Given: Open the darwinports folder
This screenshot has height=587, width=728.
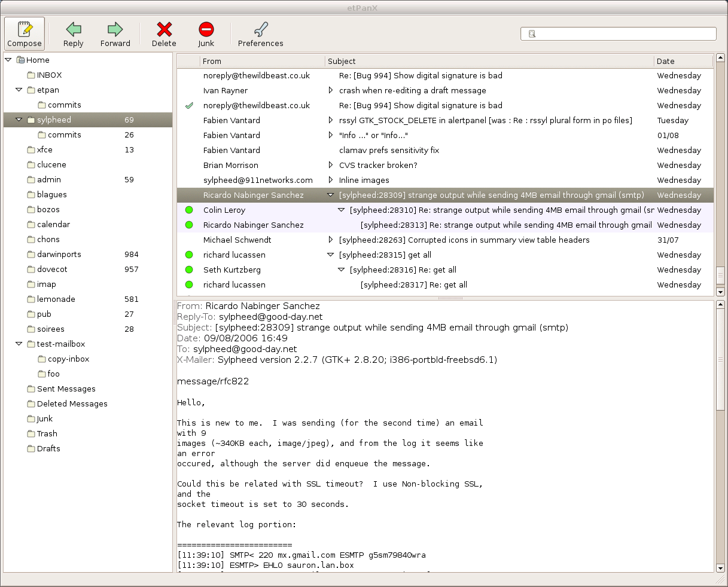Looking at the screenshot, I should click(59, 254).
